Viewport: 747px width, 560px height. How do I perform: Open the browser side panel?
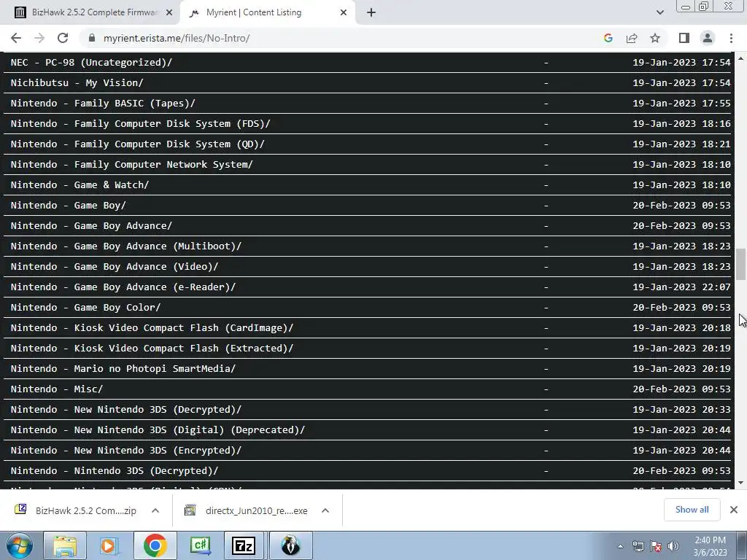tap(684, 38)
